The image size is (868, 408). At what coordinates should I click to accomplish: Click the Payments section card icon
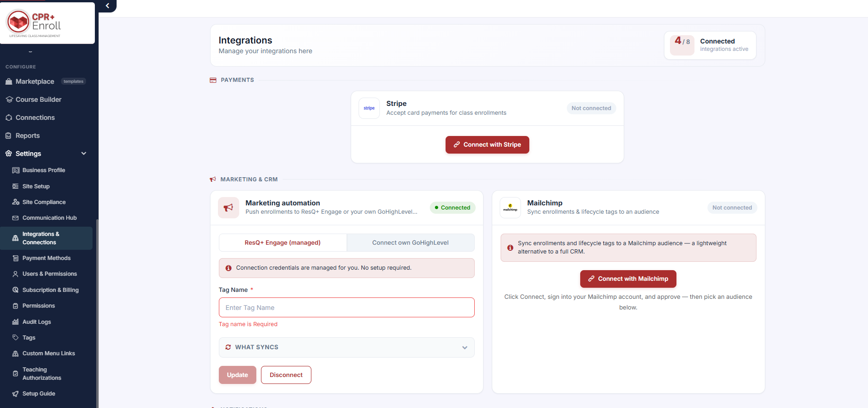pos(213,80)
